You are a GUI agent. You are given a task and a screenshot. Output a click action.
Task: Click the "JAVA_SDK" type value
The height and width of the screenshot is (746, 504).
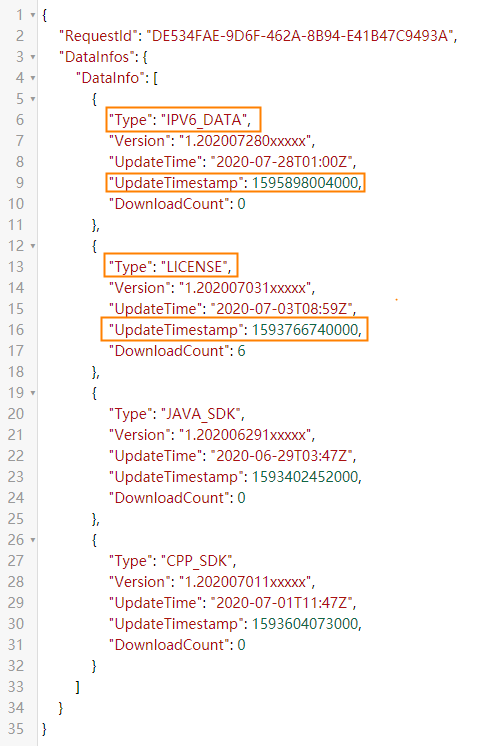(200, 414)
